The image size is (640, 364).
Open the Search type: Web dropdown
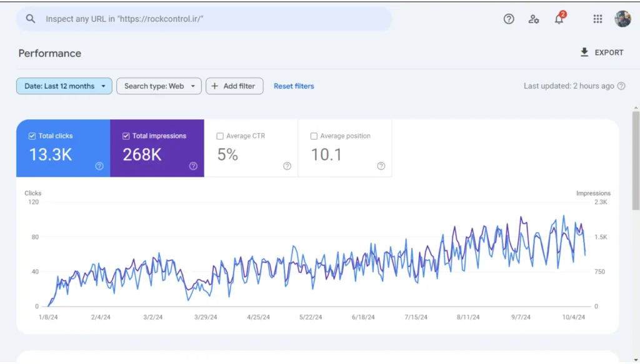(159, 86)
